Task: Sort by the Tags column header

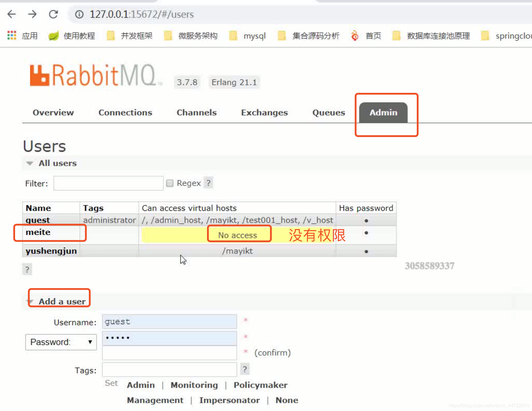Action: pyautogui.click(x=93, y=208)
